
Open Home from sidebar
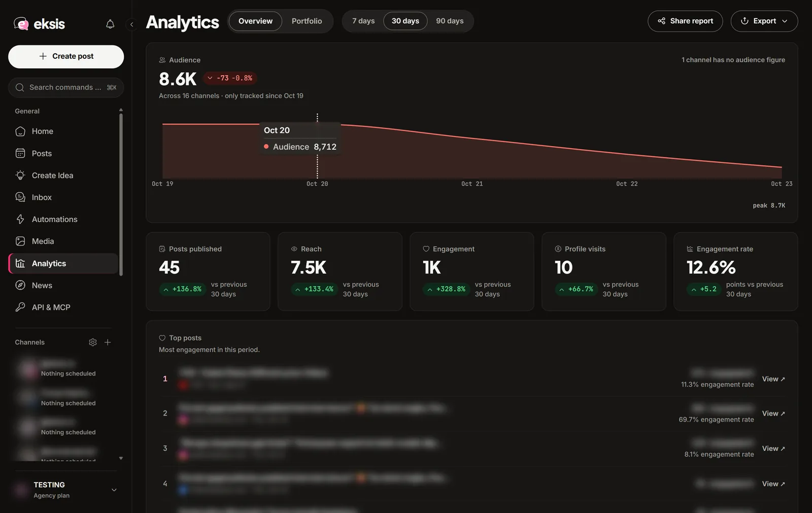(63, 131)
